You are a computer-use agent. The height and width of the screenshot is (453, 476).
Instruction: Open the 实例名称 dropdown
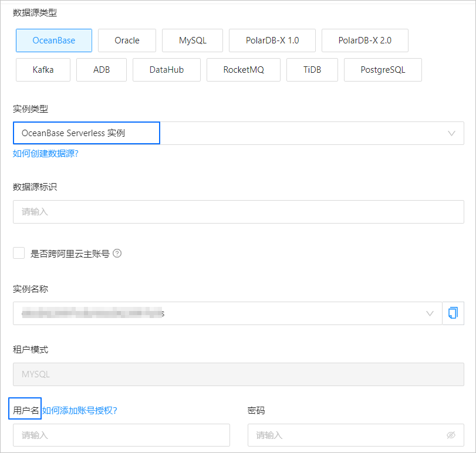[227, 313]
